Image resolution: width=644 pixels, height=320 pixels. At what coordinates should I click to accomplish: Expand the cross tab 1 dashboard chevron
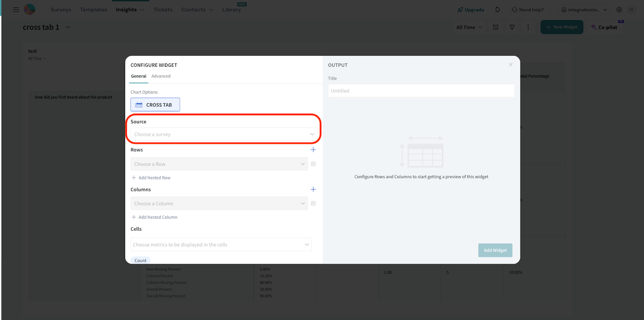68,27
